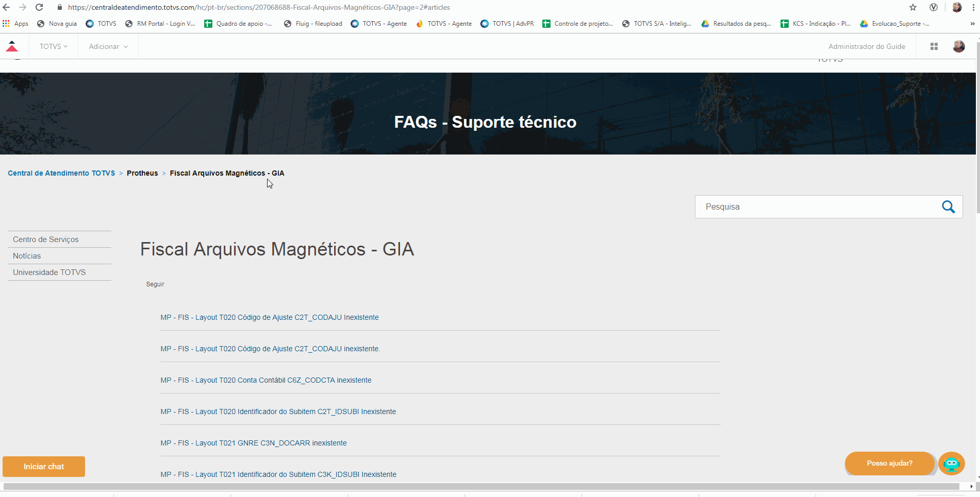
Task: Open Controle de projeto bookmark
Action: (578, 24)
